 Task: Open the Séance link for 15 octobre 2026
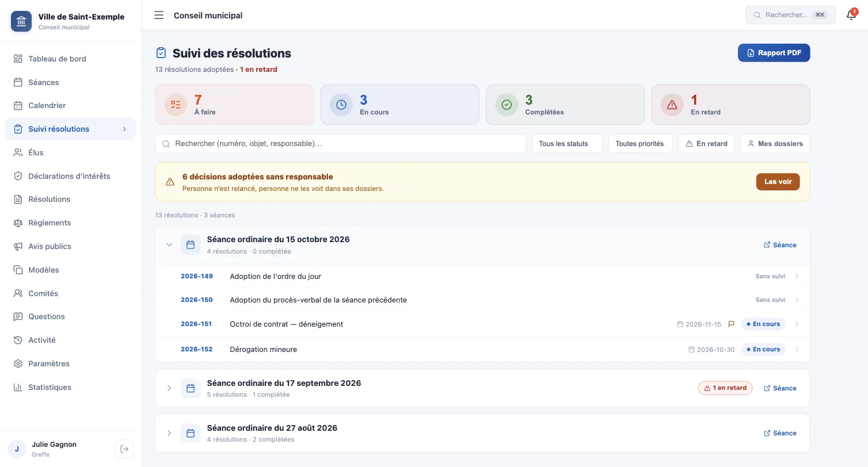pos(780,245)
